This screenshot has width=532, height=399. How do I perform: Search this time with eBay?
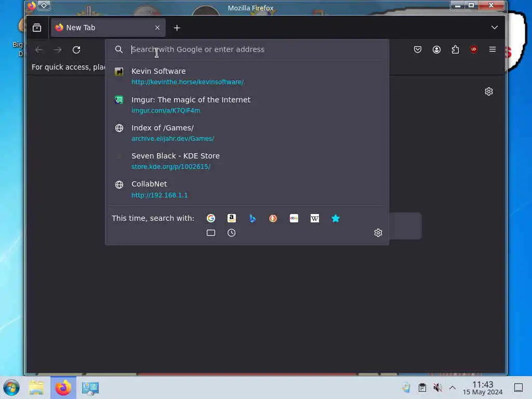[294, 219]
